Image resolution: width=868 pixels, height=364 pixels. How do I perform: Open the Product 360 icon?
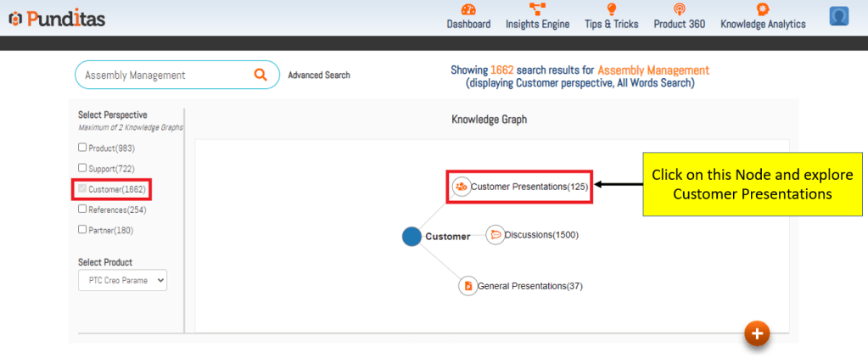(x=679, y=9)
